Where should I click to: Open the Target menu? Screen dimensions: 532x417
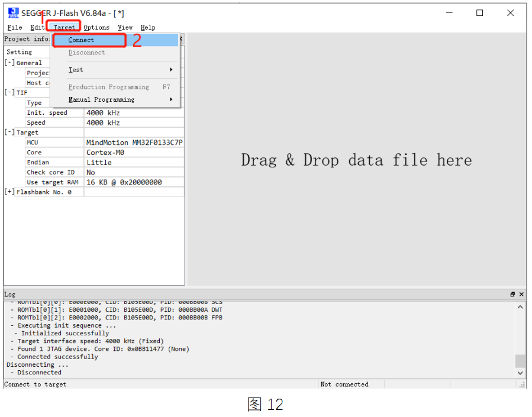click(x=64, y=27)
